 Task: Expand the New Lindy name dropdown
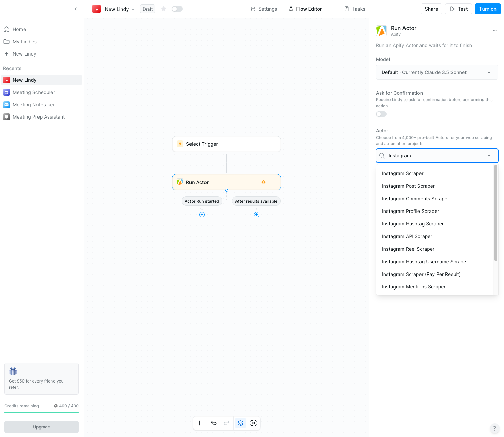tap(133, 9)
